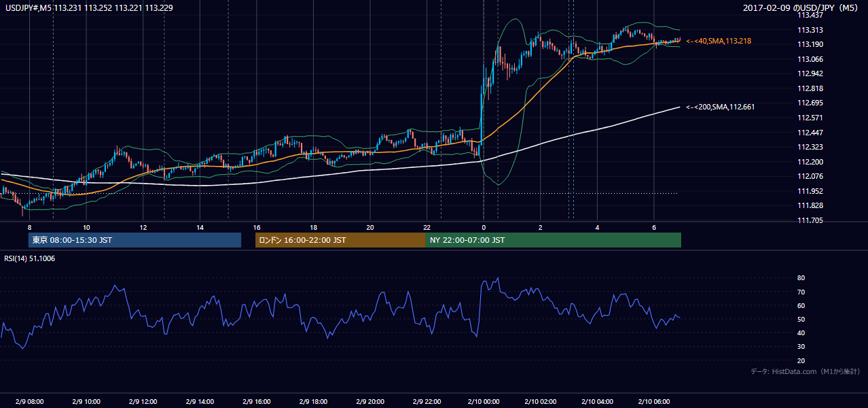Screen dimensions: 868x408
Task: Click price axis value 111.705
Action: point(810,220)
